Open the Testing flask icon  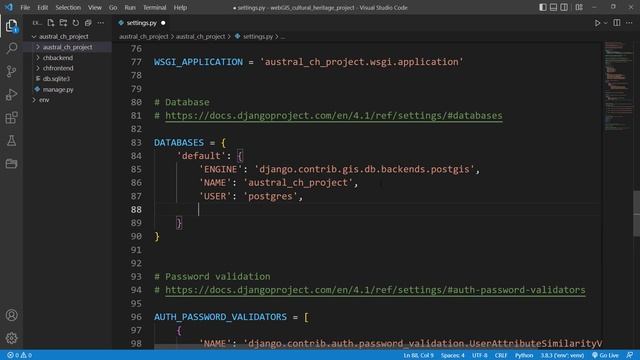(x=11, y=141)
